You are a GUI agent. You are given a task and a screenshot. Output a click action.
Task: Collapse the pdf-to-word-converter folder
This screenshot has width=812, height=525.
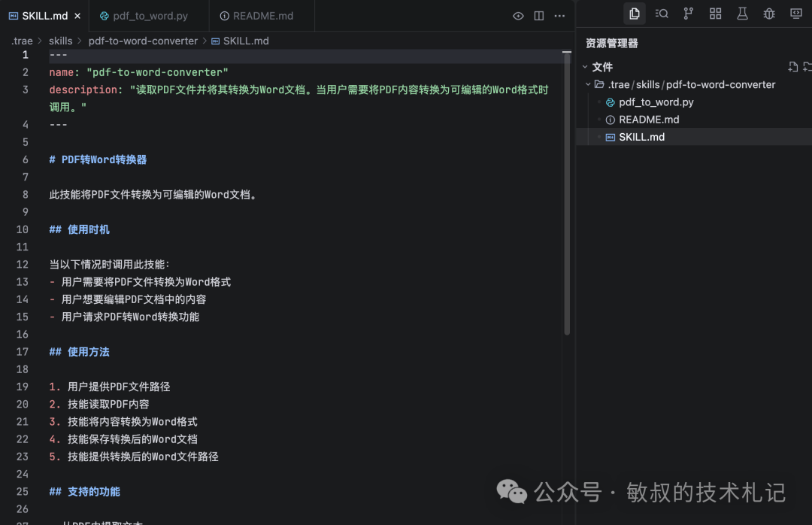tap(586, 84)
